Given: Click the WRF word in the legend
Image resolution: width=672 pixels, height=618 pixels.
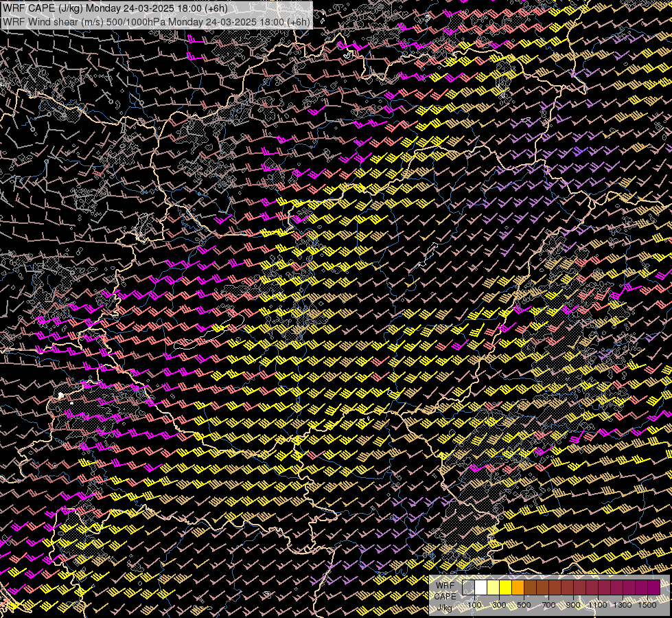Looking at the screenshot, I should pyautogui.click(x=445, y=586).
